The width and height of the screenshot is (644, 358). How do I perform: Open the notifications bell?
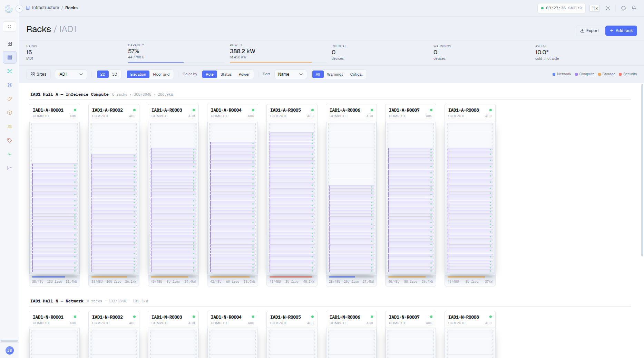(x=634, y=8)
